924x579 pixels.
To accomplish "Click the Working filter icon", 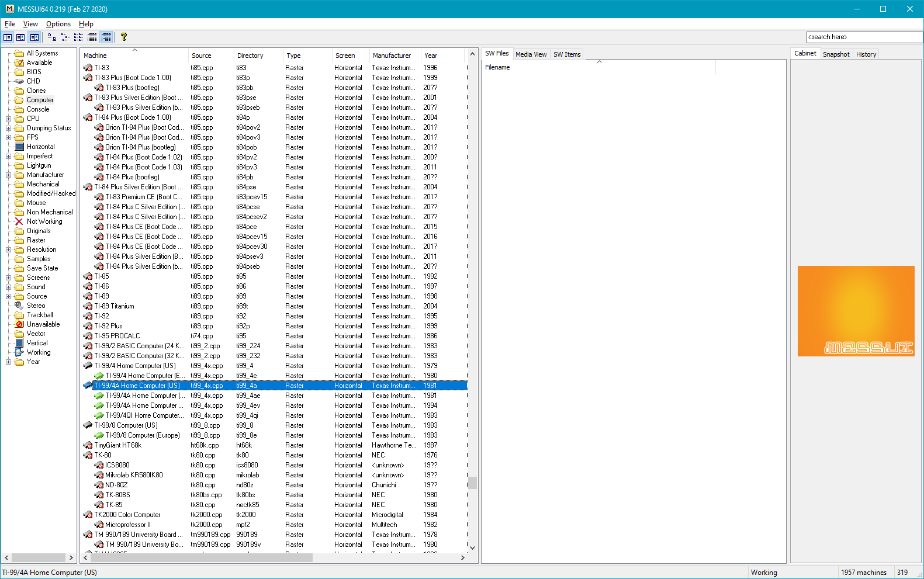I will click(19, 352).
